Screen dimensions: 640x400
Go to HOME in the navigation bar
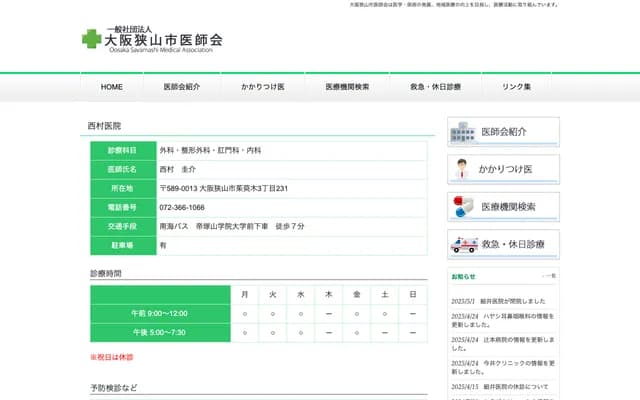[112, 87]
